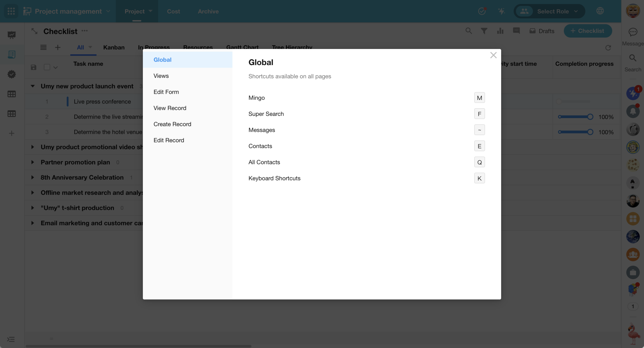Click the app launcher grid icon
Viewport: 644px width, 348px height.
[x=11, y=11]
